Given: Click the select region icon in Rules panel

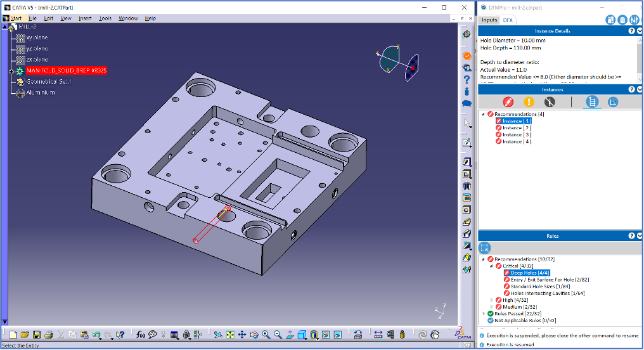Looking at the screenshot, I should (485, 248).
